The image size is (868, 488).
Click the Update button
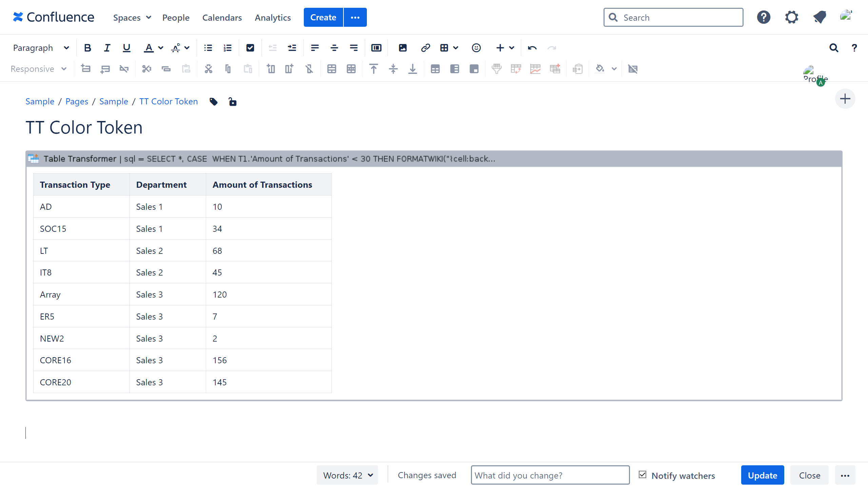tap(762, 475)
